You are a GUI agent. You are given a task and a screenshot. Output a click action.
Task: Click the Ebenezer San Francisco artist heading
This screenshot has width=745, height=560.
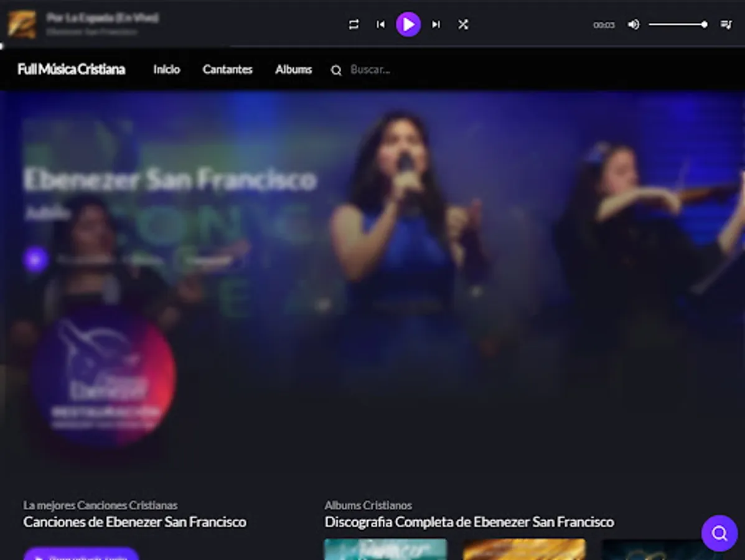(170, 180)
